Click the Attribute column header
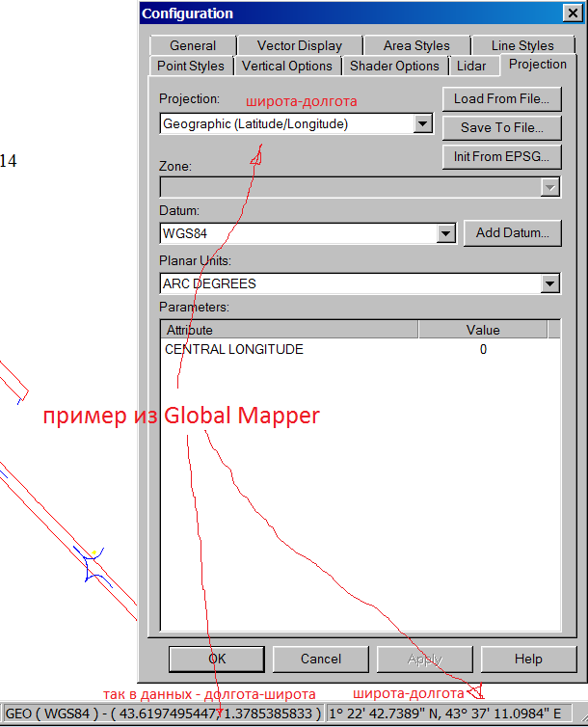 point(289,330)
